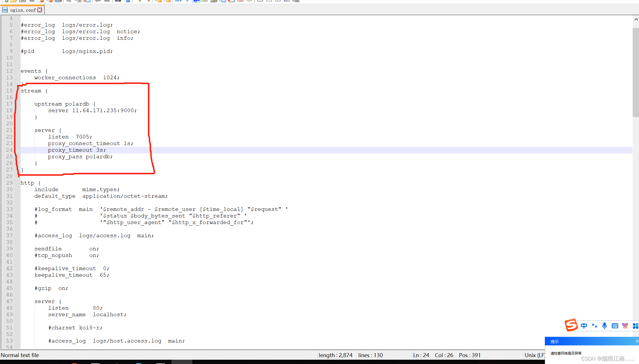Click the Sogou input method logo
Image resolution: width=639 pixels, height=364 pixels.
(571, 325)
